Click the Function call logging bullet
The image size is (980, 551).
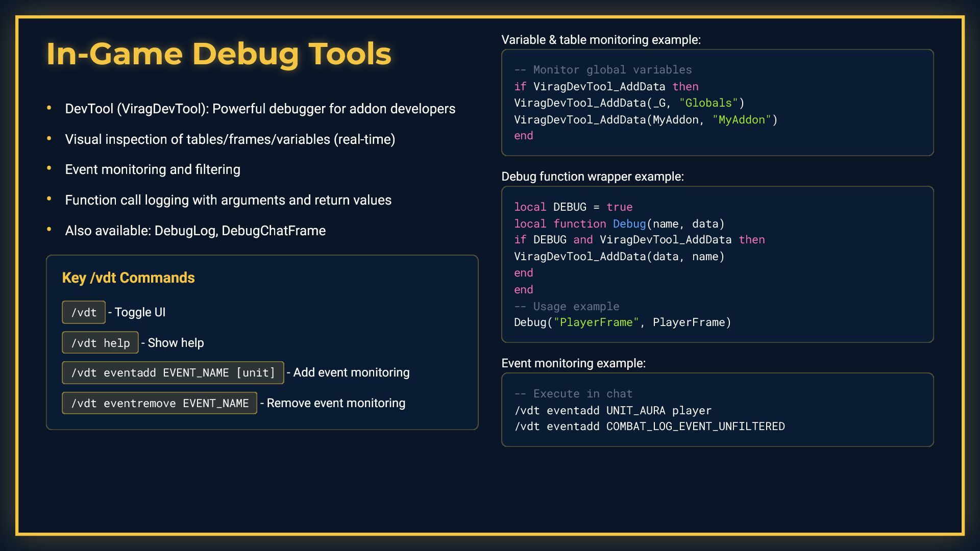coord(228,200)
